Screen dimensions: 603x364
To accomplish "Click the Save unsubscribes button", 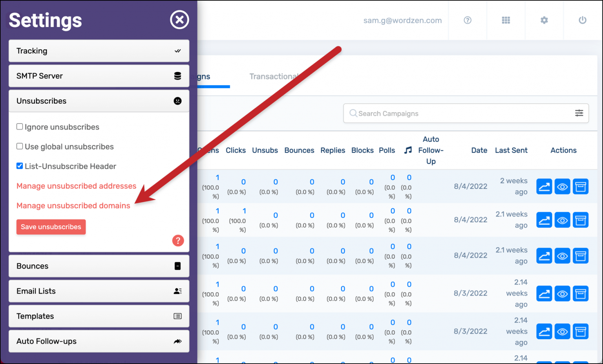I will click(51, 227).
